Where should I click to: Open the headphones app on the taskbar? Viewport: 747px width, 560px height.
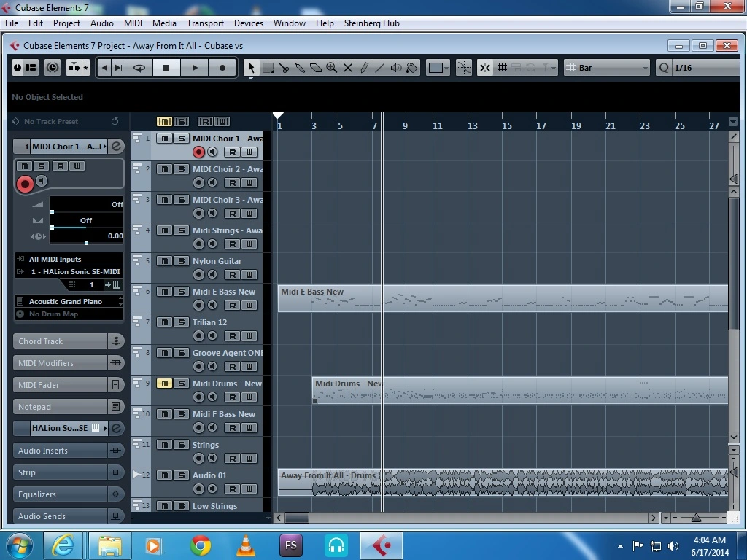click(336, 545)
